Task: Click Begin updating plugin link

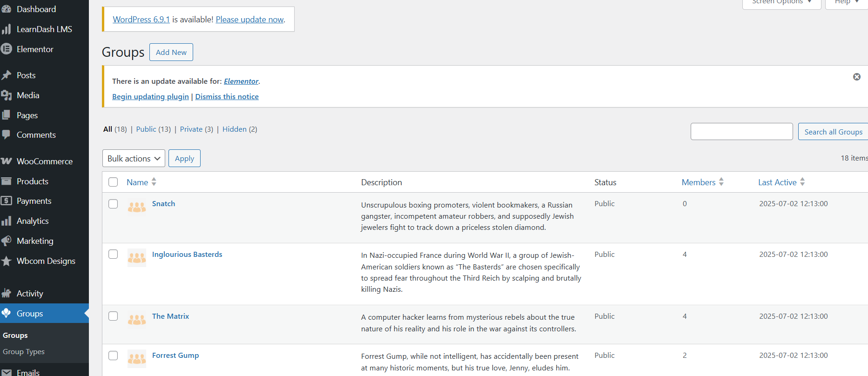Action: click(150, 96)
